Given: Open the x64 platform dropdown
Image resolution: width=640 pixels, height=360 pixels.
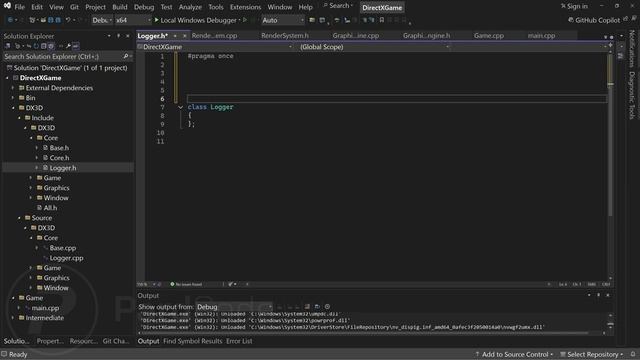Looking at the screenshot, I should click(x=133, y=20).
